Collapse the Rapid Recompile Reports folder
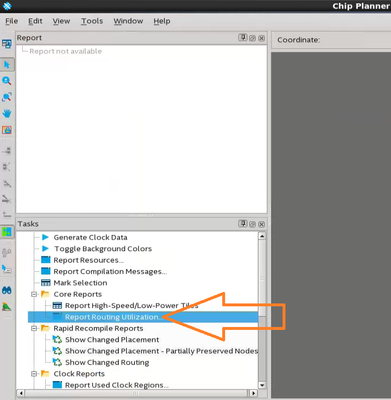This screenshot has height=400, width=391. (x=34, y=328)
